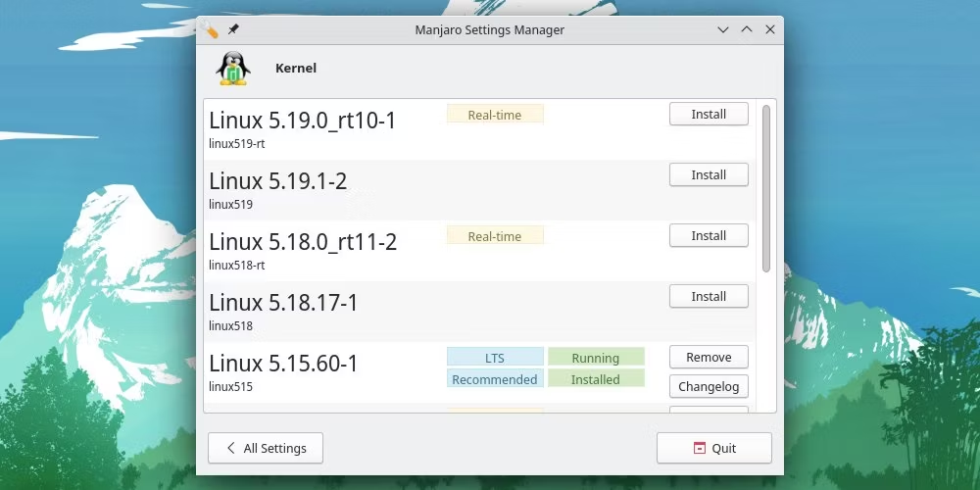Close Manjaro Settings Manager window
980x490 pixels.
click(x=770, y=29)
